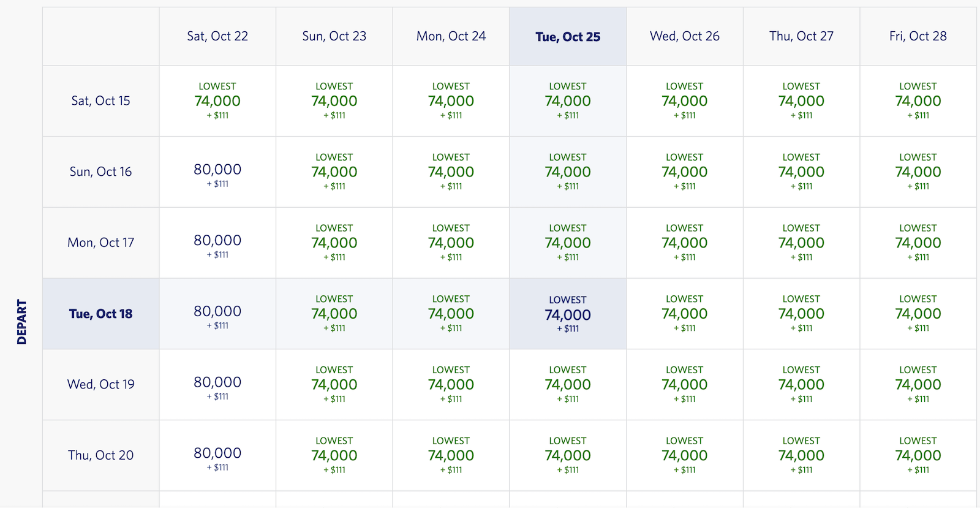Pick Tue Oct 18 to Sun Oct 23 fare
This screenshot has width=980, height=508.
[334, 314]
